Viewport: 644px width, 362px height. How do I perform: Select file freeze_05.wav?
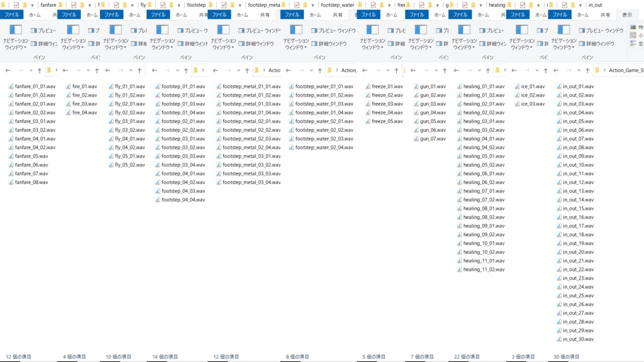point(384,121)
